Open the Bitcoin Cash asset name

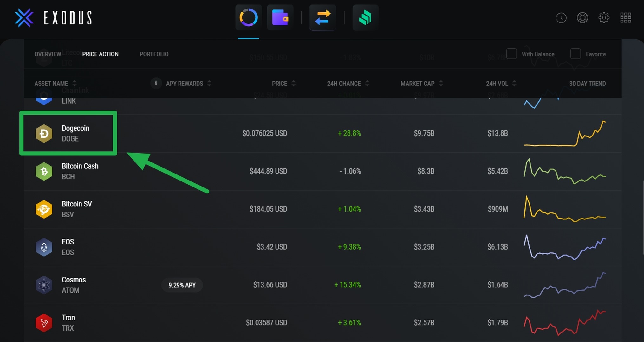tap(80, 166)
